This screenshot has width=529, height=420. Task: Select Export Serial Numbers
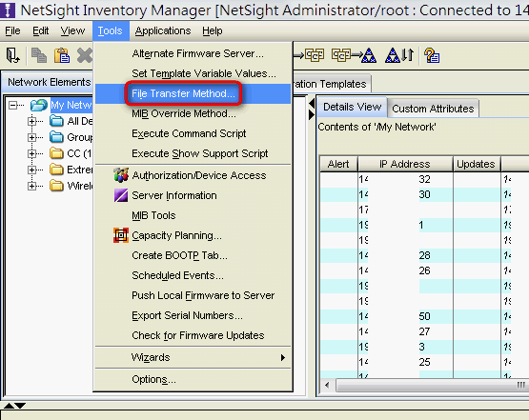193,315
